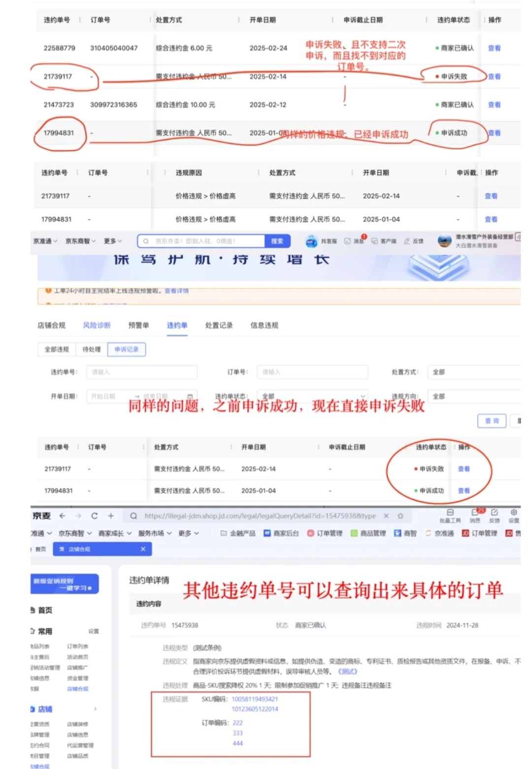Click the 找客服 robot icon

(311, 241)
